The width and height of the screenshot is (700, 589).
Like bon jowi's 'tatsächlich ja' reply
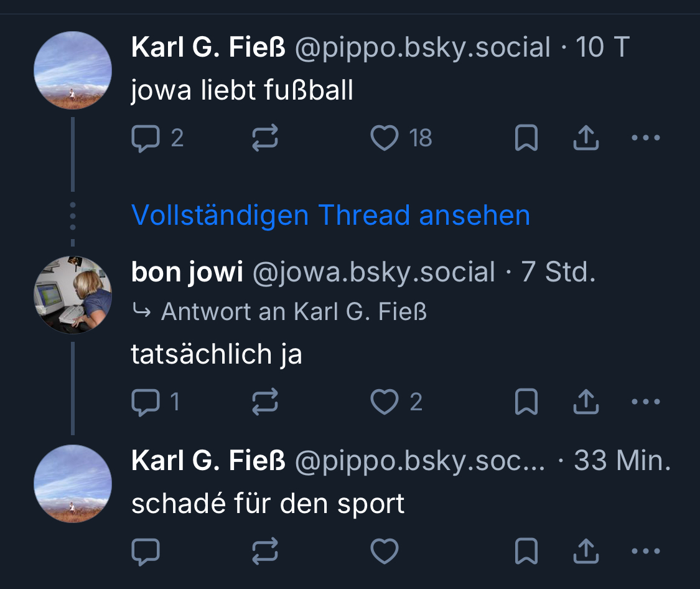(385, 402)
